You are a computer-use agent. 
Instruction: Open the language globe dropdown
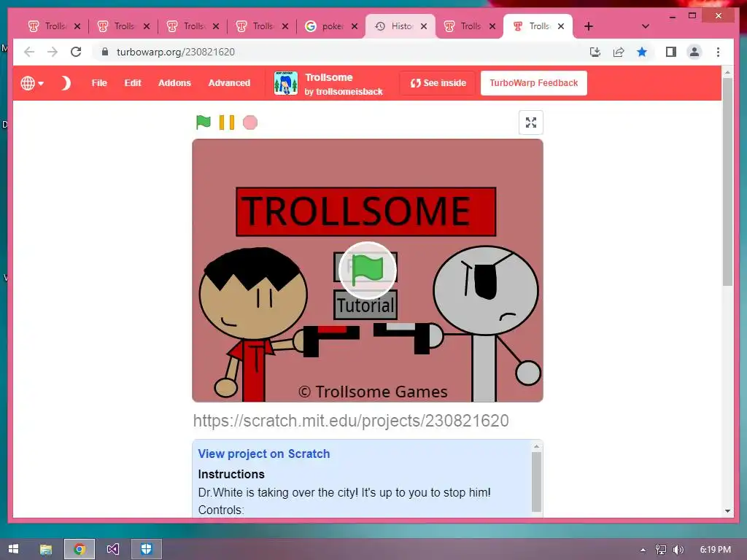point(32,83)
